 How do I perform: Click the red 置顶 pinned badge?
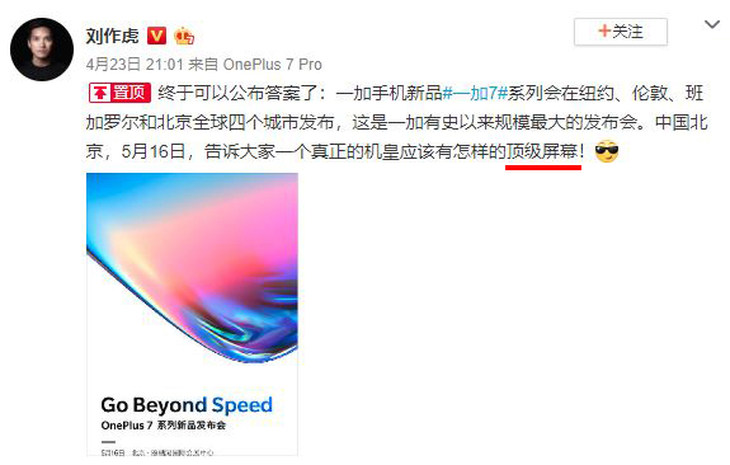click(x=120, y=93)
